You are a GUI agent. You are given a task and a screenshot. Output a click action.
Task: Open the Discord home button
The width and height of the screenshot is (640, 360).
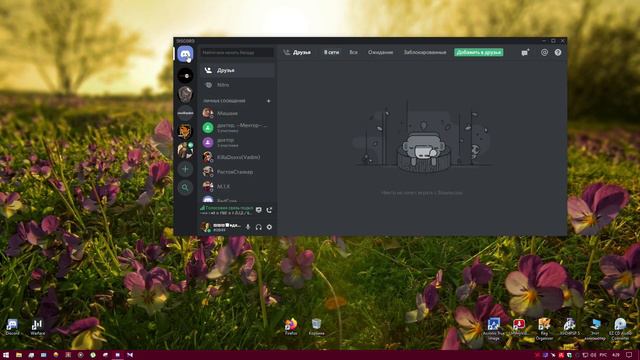point(185,54)
